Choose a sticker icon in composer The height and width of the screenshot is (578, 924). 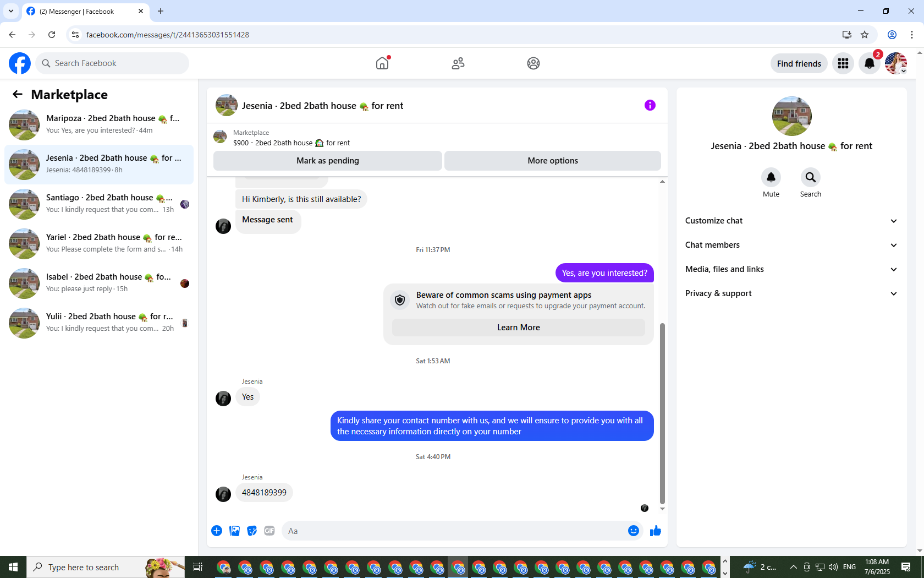pyautogui.click(x=252, y=531)
